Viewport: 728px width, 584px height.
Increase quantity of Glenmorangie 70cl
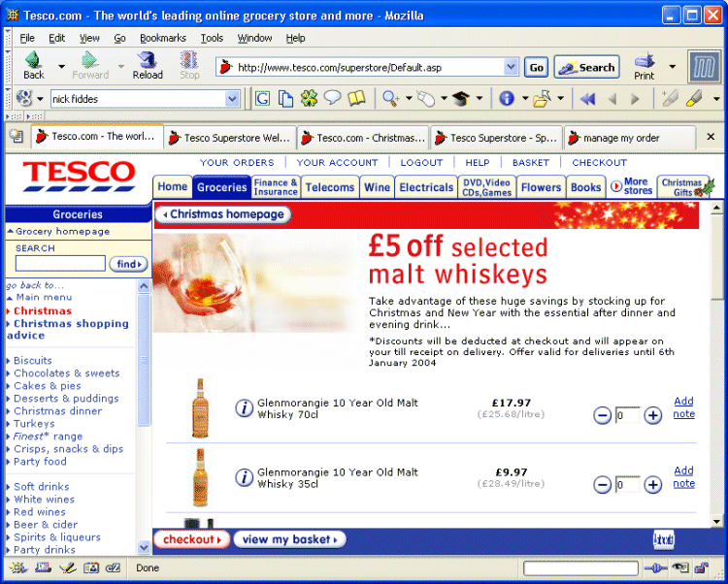653,415
